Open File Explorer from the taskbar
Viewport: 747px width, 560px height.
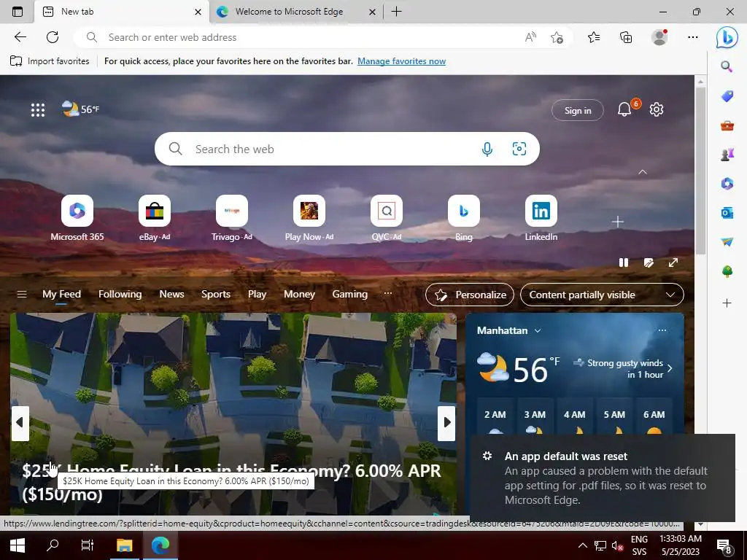124,545
